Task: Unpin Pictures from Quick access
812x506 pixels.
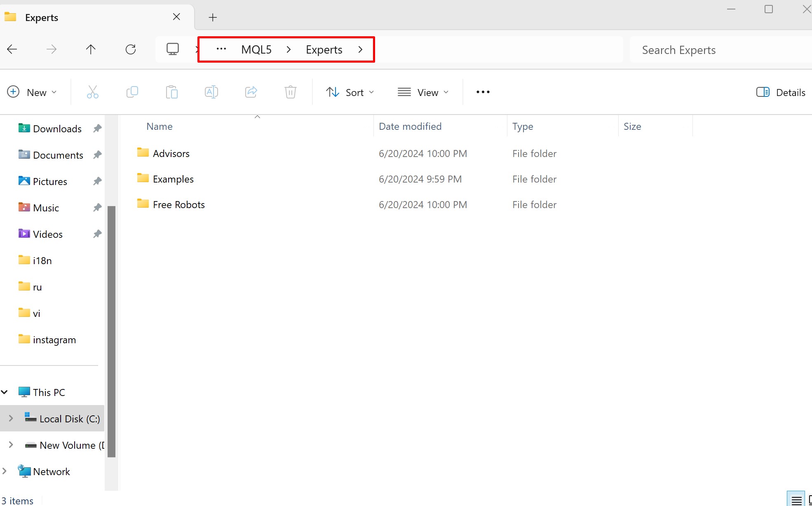Action: click(x=97, y=181)
